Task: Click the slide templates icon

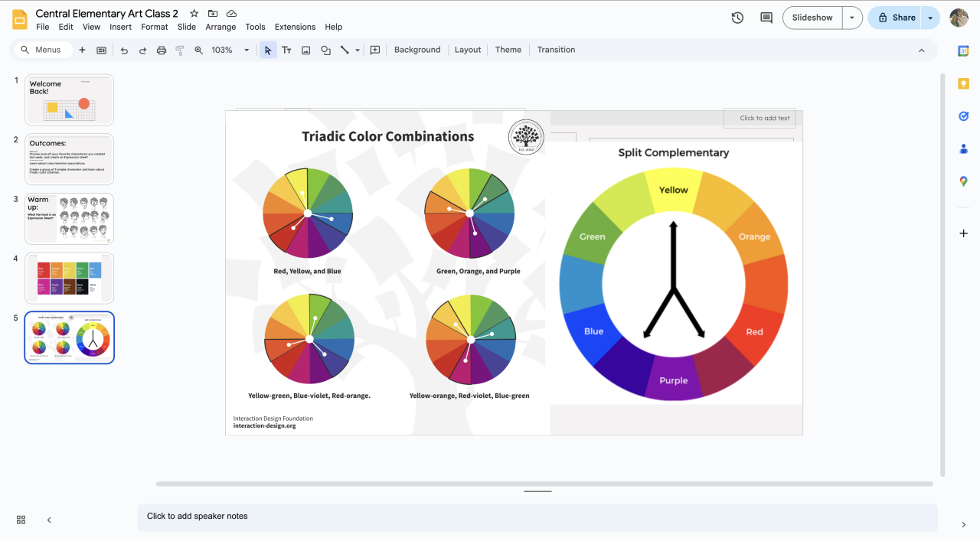Action: tap(101, 50)
